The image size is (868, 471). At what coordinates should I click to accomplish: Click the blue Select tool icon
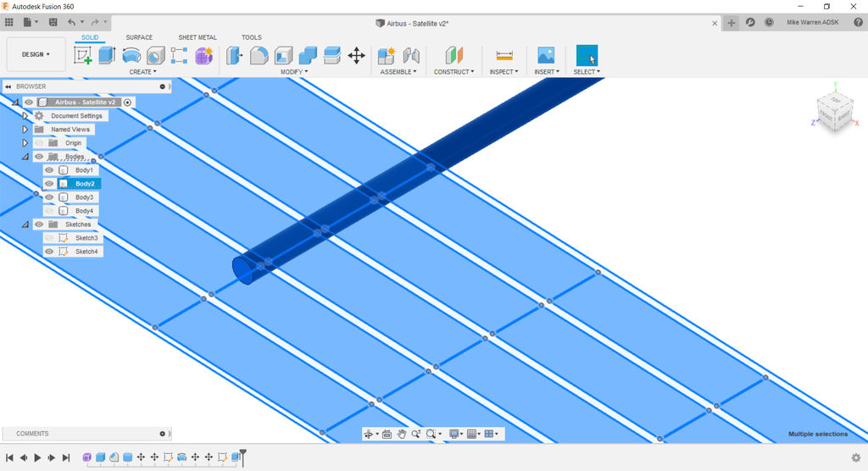587,55
